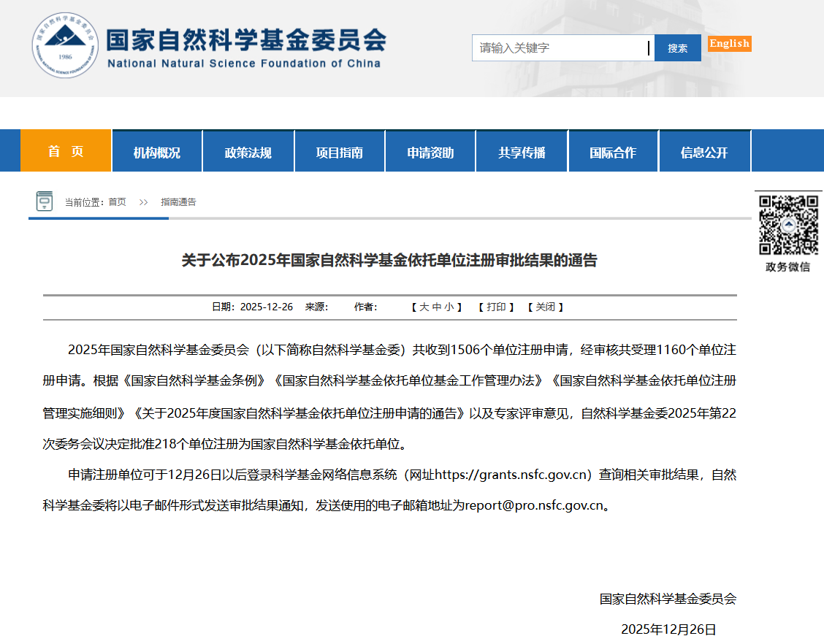This screenshot has width=824, height=644.
Task: Go to 项目指南 in navigation bar
Action: (340, 153)
